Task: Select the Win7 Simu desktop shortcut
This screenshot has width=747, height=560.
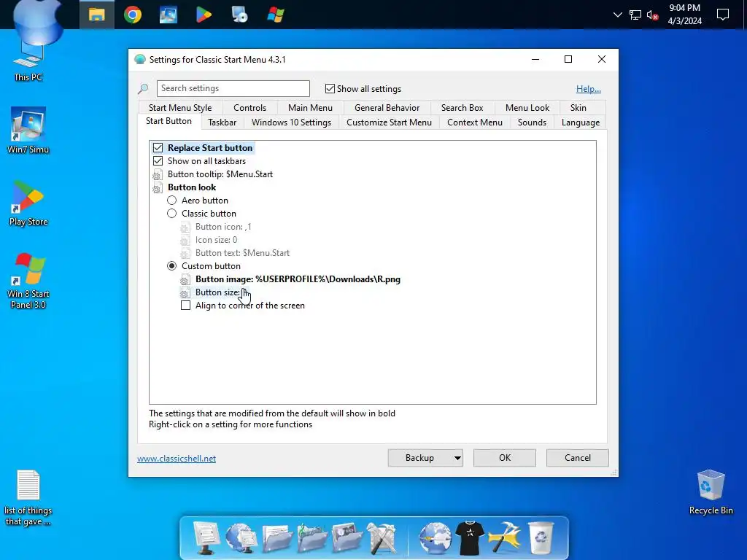Action: tap(28, 130)
